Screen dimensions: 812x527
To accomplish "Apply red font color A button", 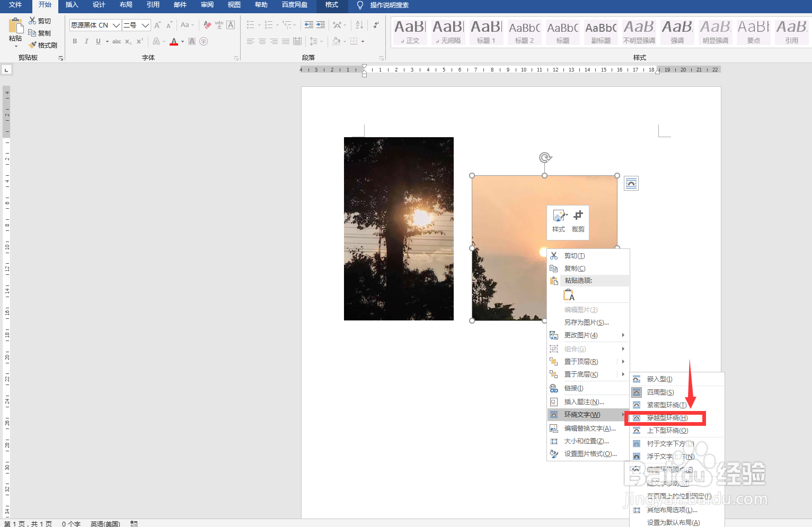I will pyautogui.click(x=174, y=41).
